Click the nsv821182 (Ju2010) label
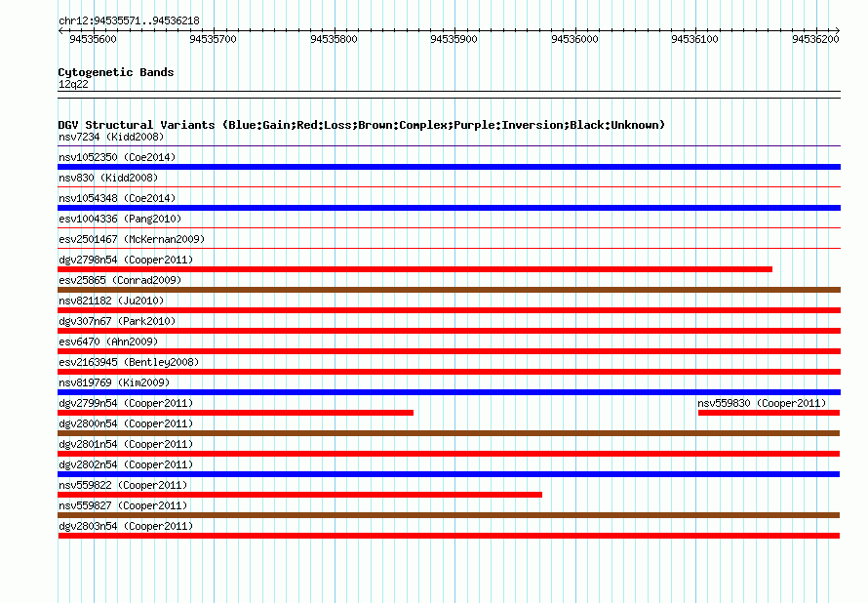The height and width of the screenshot is (603, 868). (x=111, y=301)
